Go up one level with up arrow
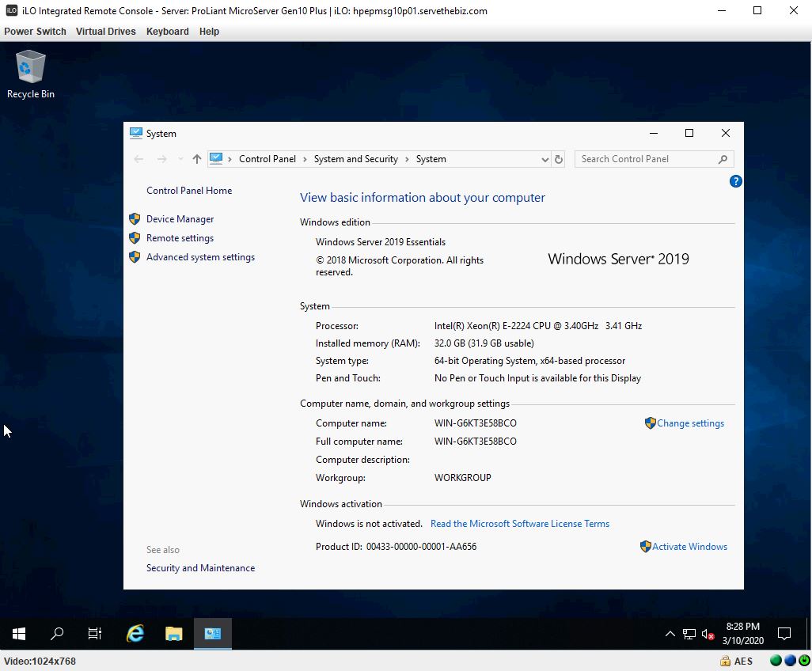This screenshot has height=671, width=812. coord(197,159)
